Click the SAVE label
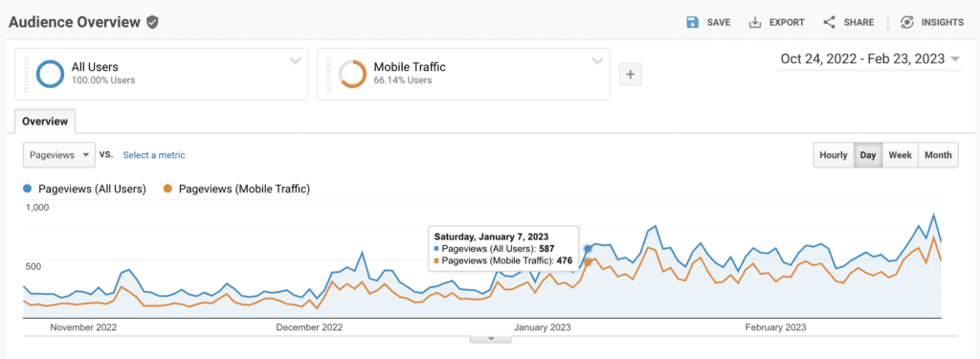The image size is (980, 359). 719,23
